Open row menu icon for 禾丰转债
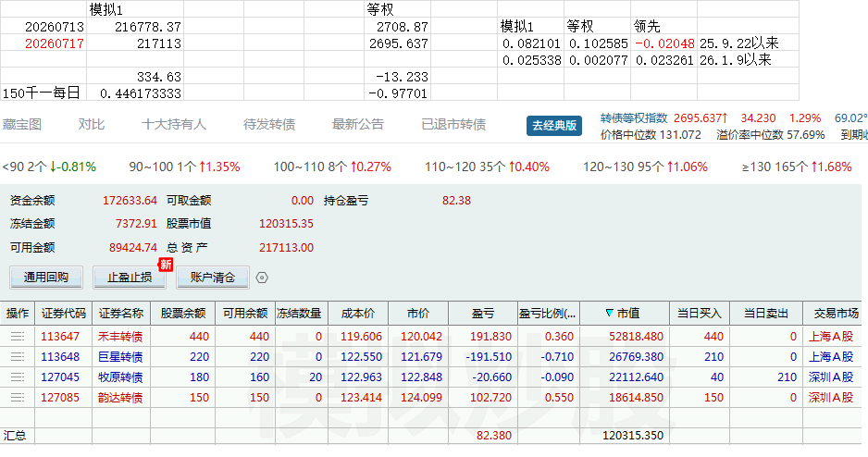This screenshot has width=868, height=457. 18,337
